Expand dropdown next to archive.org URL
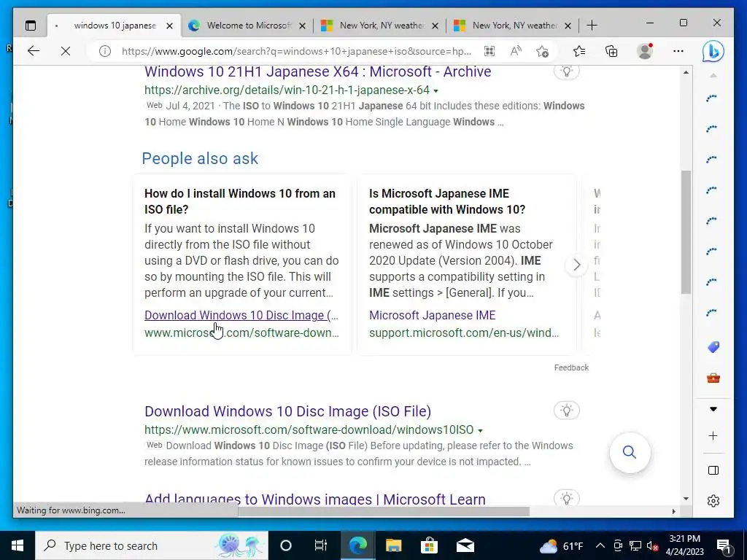747x560 pixels. coord(436,90)
